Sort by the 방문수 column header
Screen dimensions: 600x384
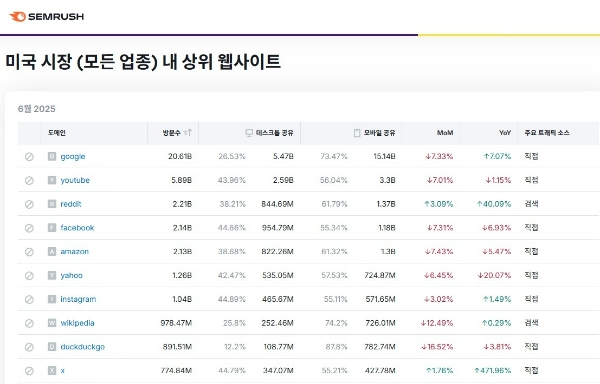click(x=173, y=133)
